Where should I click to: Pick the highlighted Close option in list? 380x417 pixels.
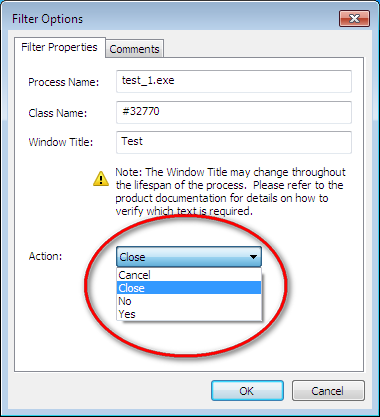(189, 288)
